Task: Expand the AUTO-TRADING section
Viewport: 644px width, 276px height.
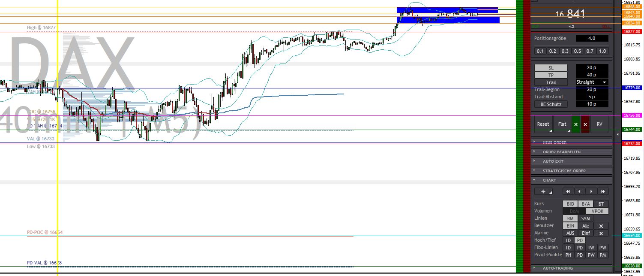Action: coord(572,268)
